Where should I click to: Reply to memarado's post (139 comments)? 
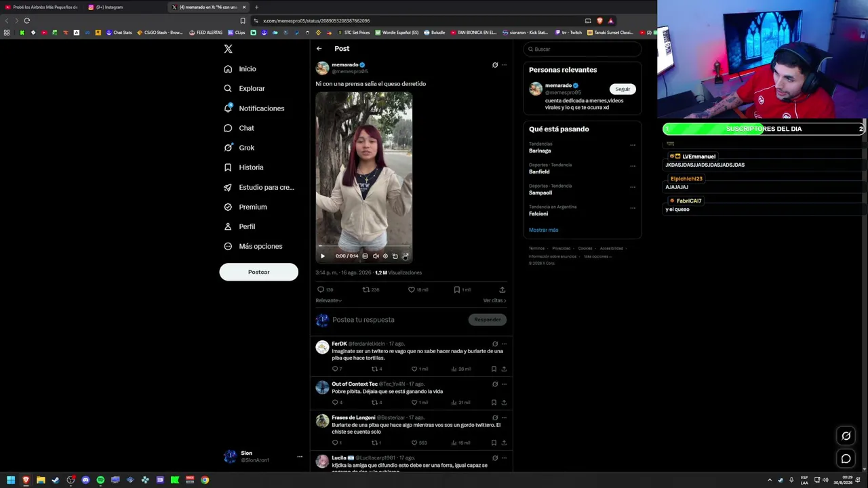click(x=325, y=289)
